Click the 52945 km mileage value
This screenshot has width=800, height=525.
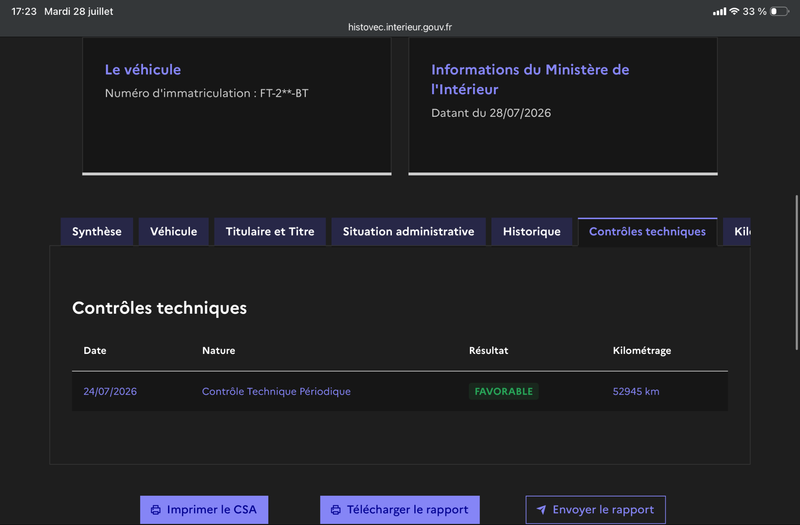(636, 391)
